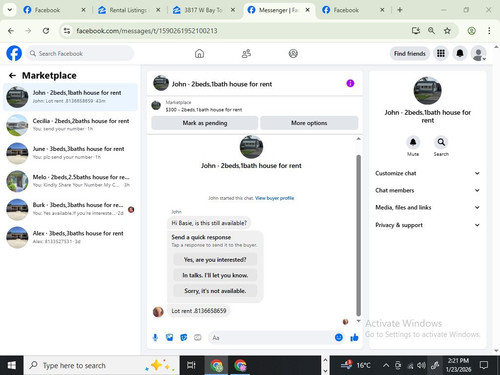This screenshot has width=500, height=375.
Task: Attach a photo with the image icon
Action: click(169, 338)
